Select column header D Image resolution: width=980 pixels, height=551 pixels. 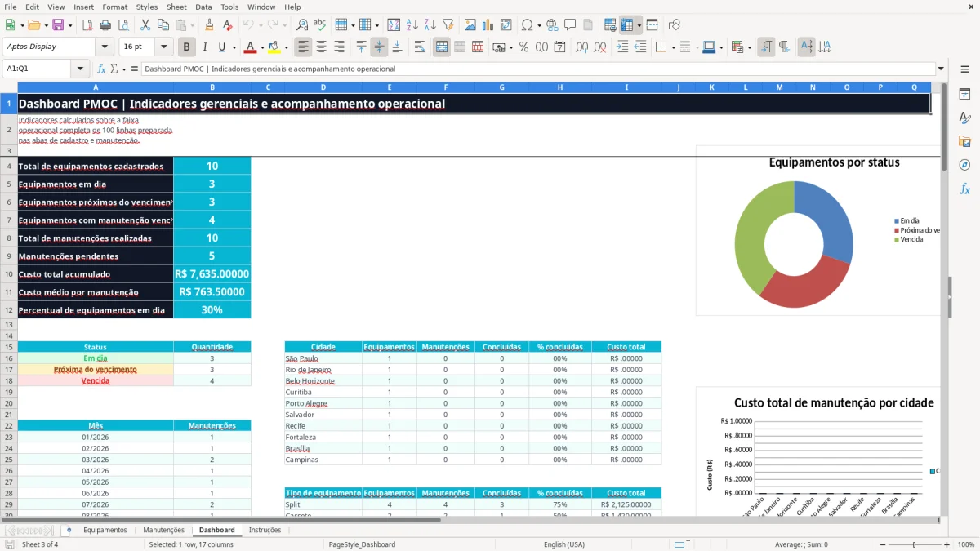323,87
